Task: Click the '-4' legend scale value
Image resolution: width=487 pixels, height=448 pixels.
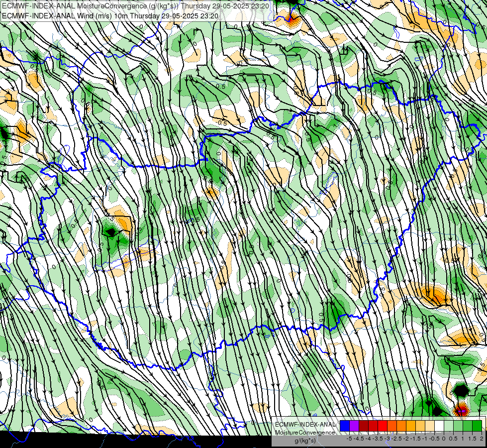Action: click(368, 439)
